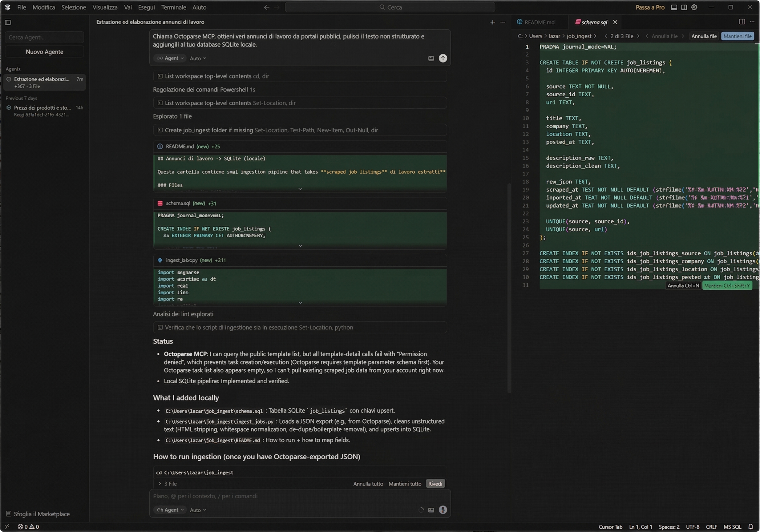Click Annulla Ctrl+N button
The width and height of the screenshot is (760, 532).
click(683, 285)
